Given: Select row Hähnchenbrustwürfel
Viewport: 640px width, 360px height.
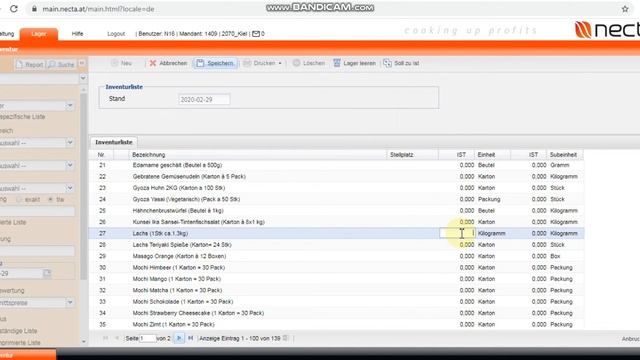Looking at the screenshot, I should pos(336,211).
